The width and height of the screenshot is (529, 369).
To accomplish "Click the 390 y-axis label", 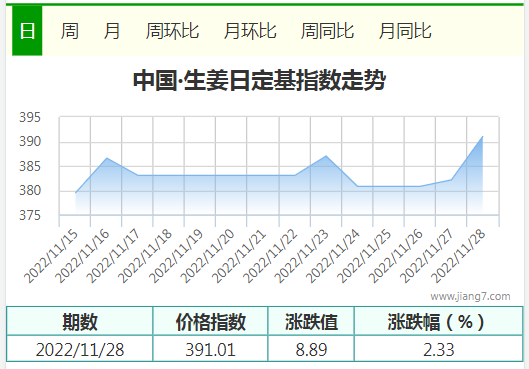I will pyautogui.click(x=30, y=141).
